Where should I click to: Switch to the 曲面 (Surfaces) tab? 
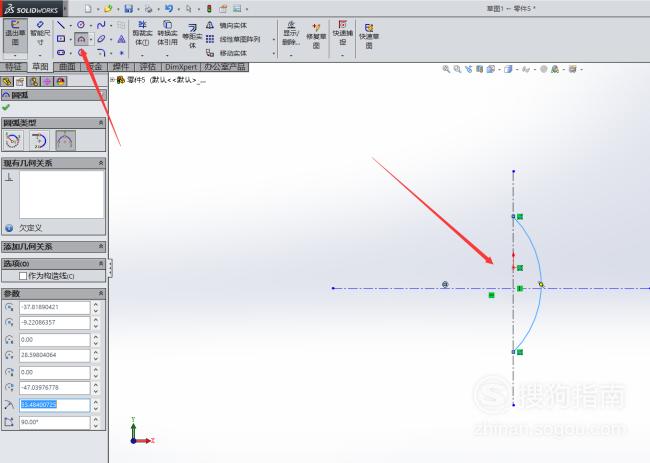pos(67,67)
